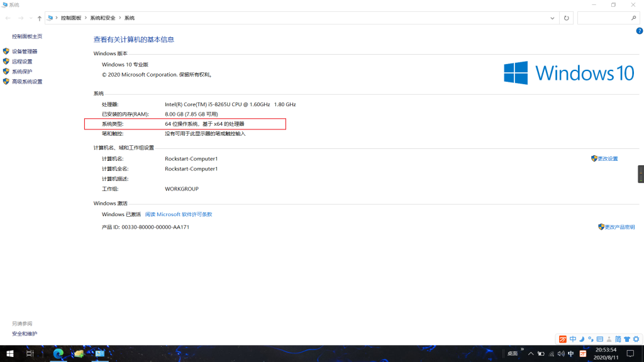
Task: Click the Sogou icon in the tray
Action: [x=583, y=354]
